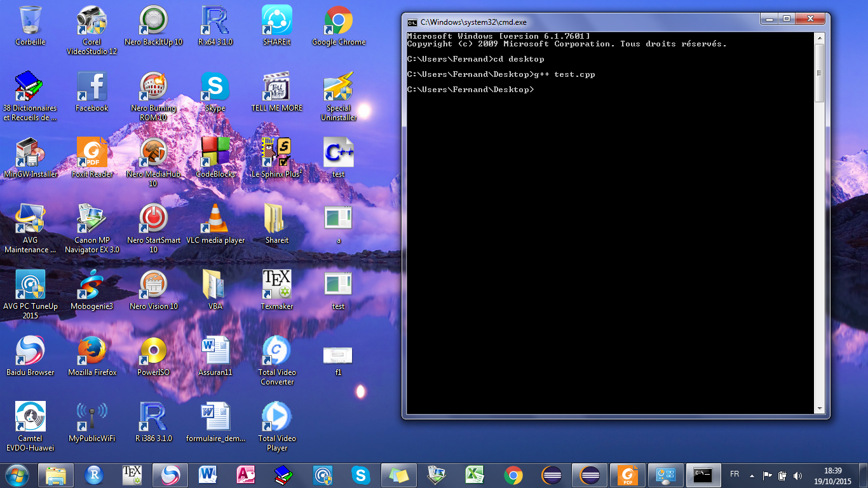Select Nero BackItUp 10 desktop icon

coord(153,25)
